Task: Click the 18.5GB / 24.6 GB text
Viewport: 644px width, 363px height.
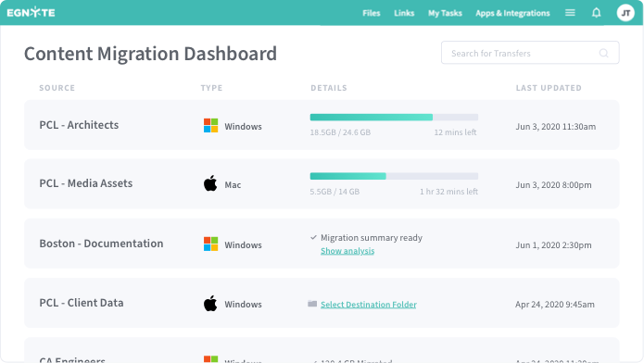Action: pos(340,132)
